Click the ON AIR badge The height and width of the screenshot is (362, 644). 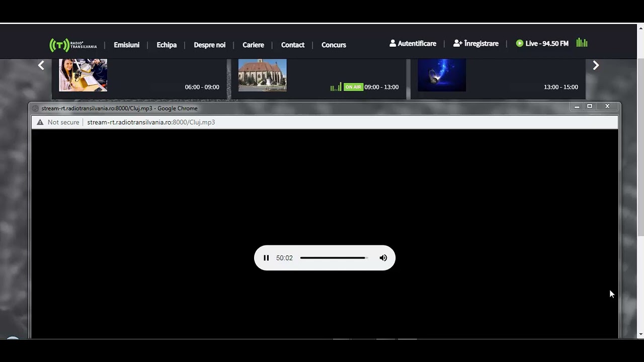[353, 87]
